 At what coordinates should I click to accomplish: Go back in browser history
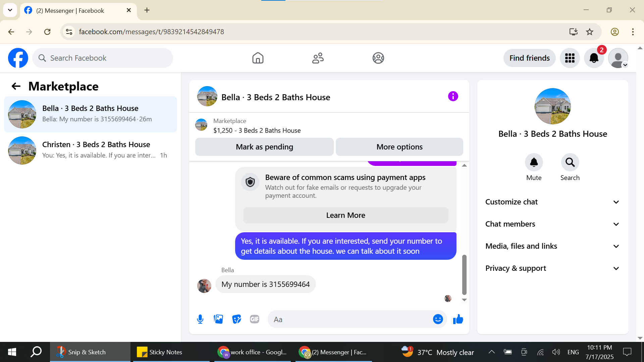click(x=11, y=32)
